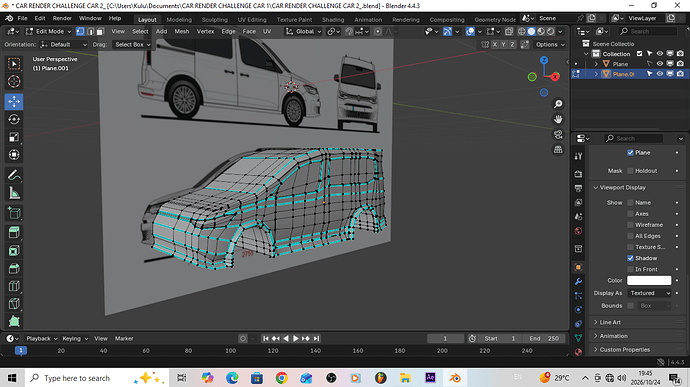Expand the Custom Properties panel
Screen dimensions: 690x387
pos(624,350)
